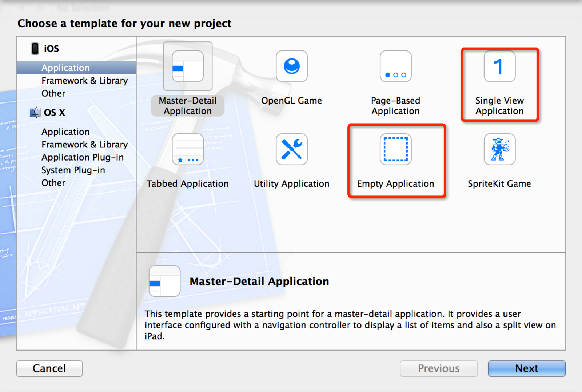Select Other under iOS

tap(53, 93)
